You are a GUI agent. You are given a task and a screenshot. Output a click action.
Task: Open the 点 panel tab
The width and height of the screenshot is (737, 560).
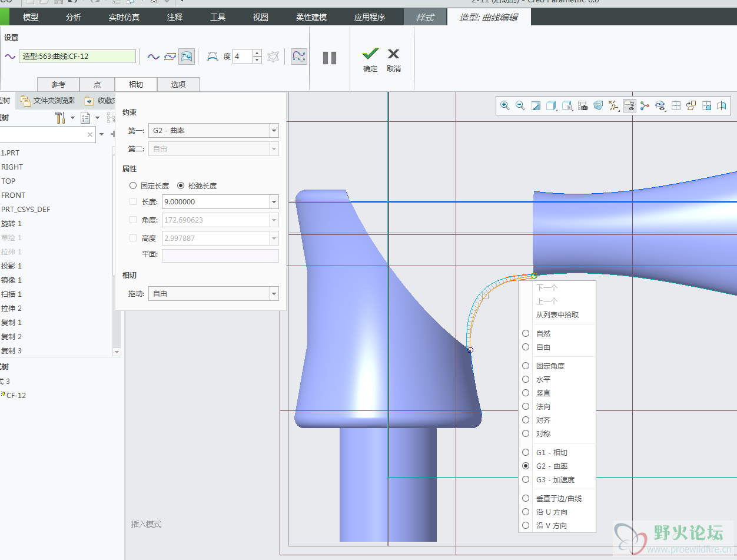tap(97, 84)
